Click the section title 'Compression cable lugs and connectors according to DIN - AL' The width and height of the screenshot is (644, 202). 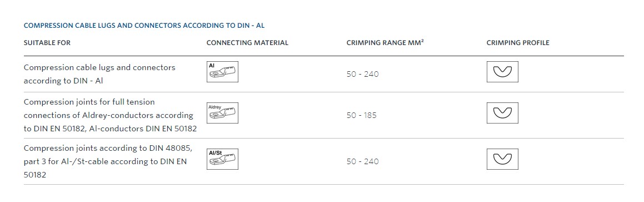144,26
